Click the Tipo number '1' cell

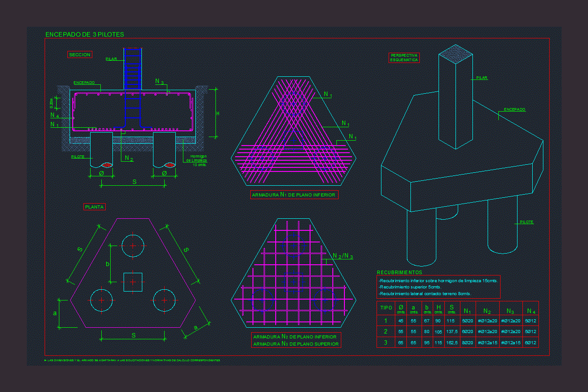pyautogui.click(x=385, y=321)
